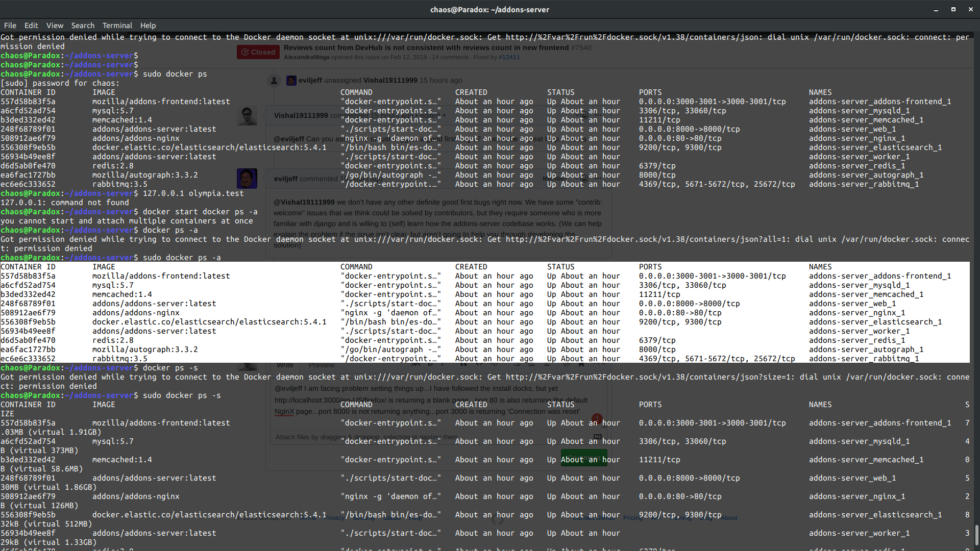Screen dimensions: 980x551
Task: Click 'rabbitmq:3.5' in the highlighted table
Action: (x=120, y=359)
